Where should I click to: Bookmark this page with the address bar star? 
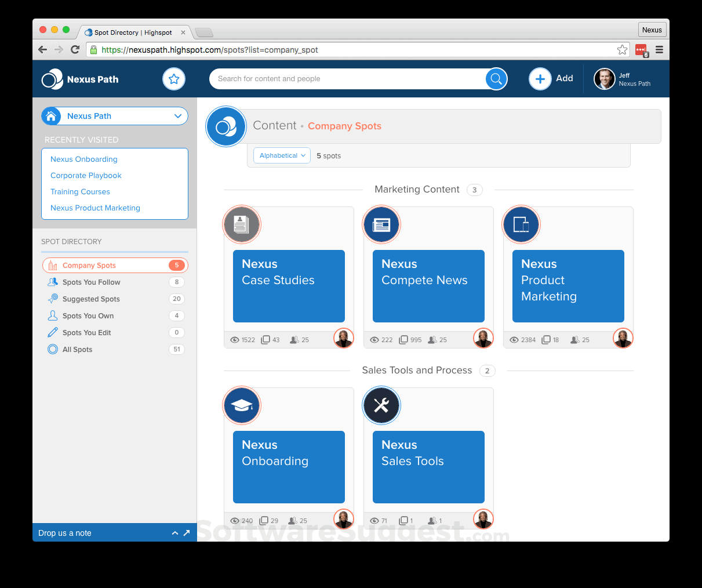pyautogui.click(x=622, y=50)
